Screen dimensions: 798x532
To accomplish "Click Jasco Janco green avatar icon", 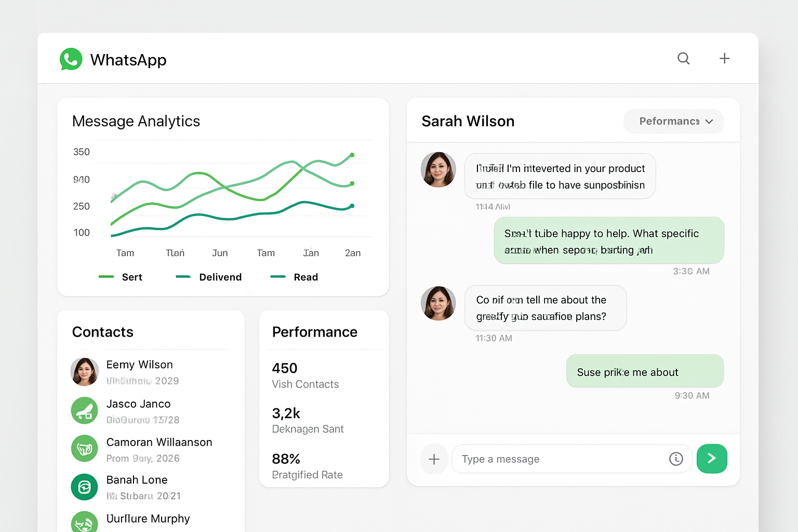I will pyautogui.click(x=85, y=410).
